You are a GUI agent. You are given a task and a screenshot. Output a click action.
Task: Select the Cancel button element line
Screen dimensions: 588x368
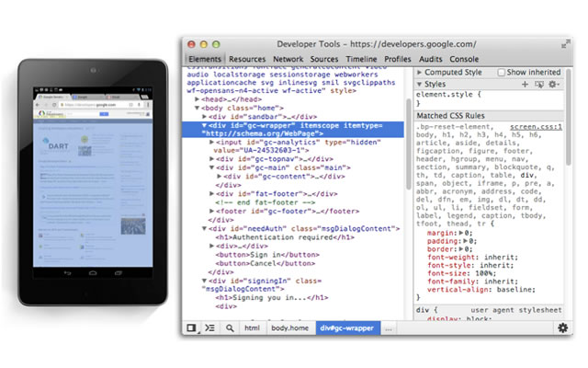tap(266, 263)
